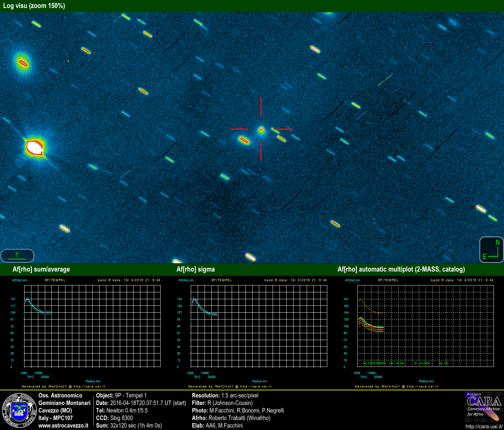Click '9P/TEMPEL' title above the sigma plot

(222, 280)
